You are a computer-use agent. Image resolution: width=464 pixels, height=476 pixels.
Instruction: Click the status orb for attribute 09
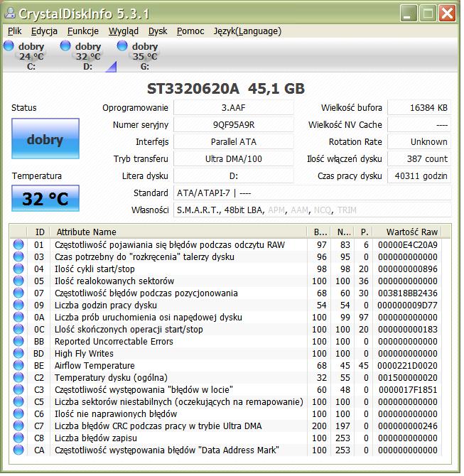18,305
